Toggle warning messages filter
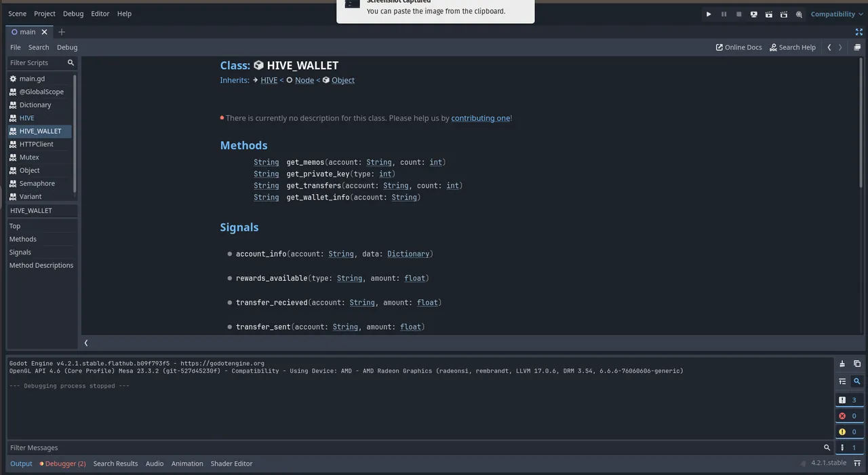Screen dimensions: 868x475 coord(849,432)
